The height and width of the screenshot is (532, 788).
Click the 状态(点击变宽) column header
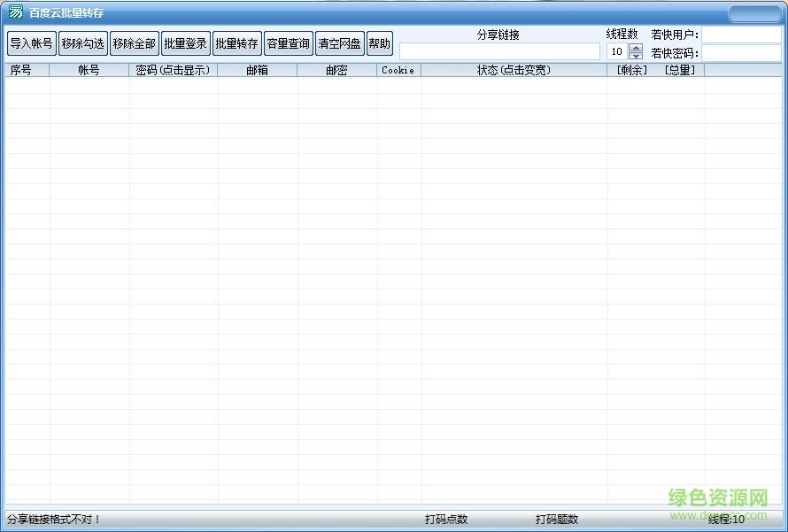(x=514, y=70)
